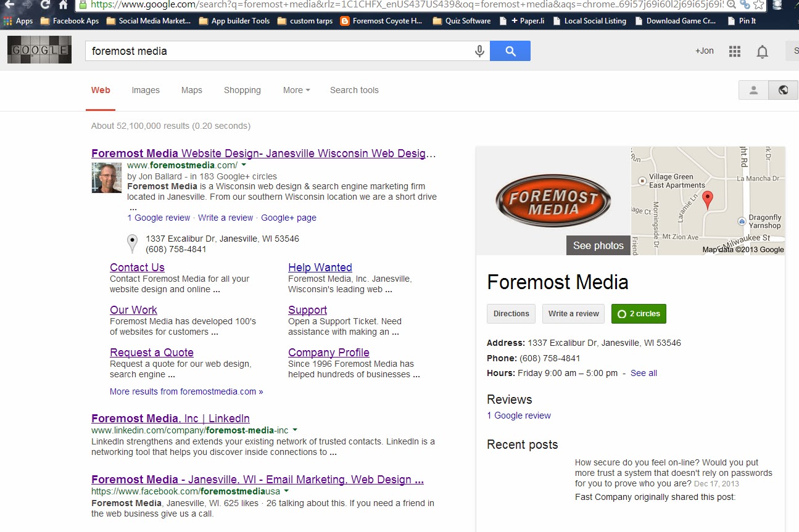The image size is (799, 532).
Task: Open the map thumbnail of Janesville
Action: (708, 200)
